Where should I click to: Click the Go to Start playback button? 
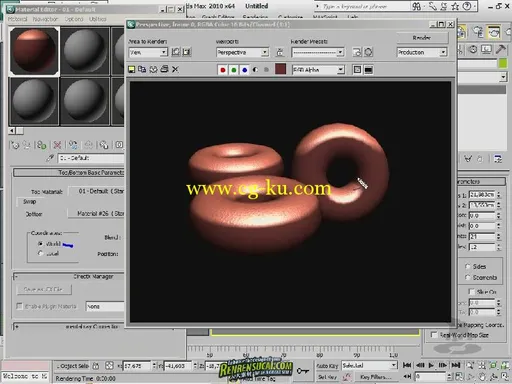(407, 365)
